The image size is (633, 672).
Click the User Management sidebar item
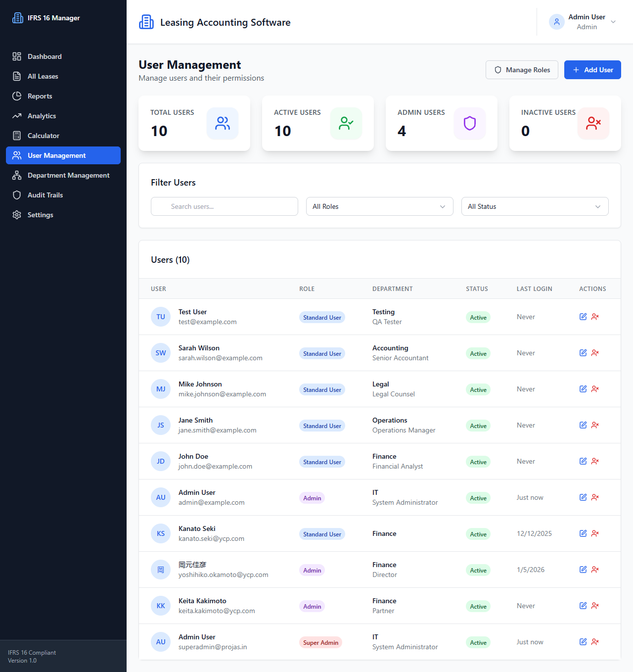(63, 155)
